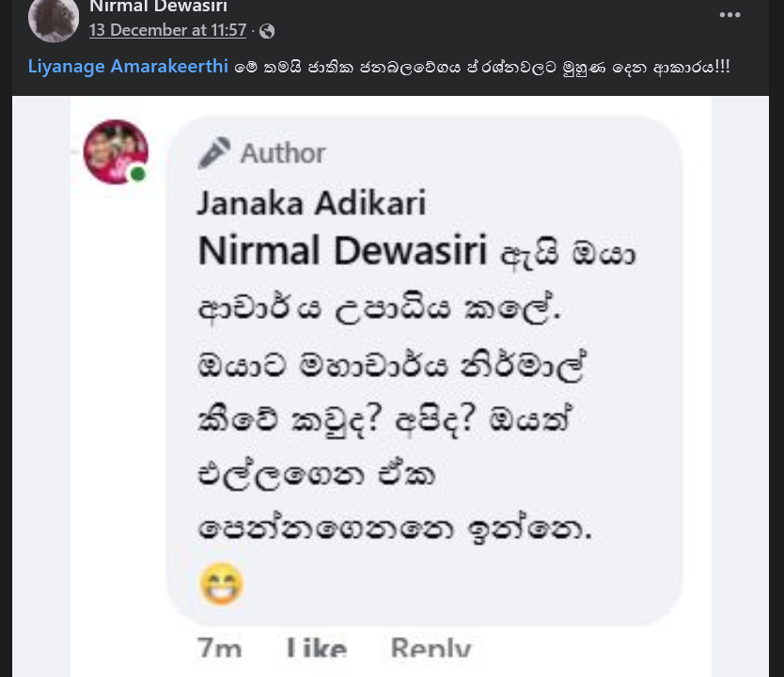Click the bold Nirmal Dewasiri mention in comment
The height and width of the screenshot is (677, 784).
point(342,251)
